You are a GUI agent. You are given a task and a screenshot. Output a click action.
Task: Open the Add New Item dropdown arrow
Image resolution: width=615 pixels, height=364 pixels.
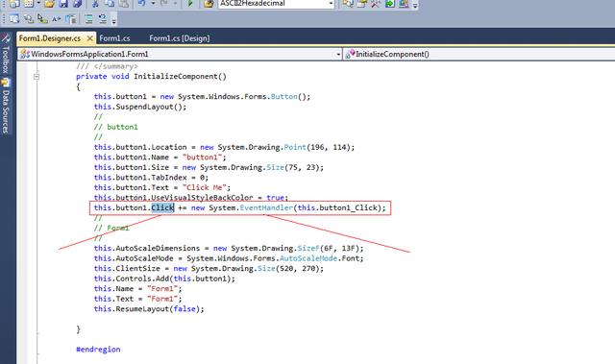[x=38, y=4]
